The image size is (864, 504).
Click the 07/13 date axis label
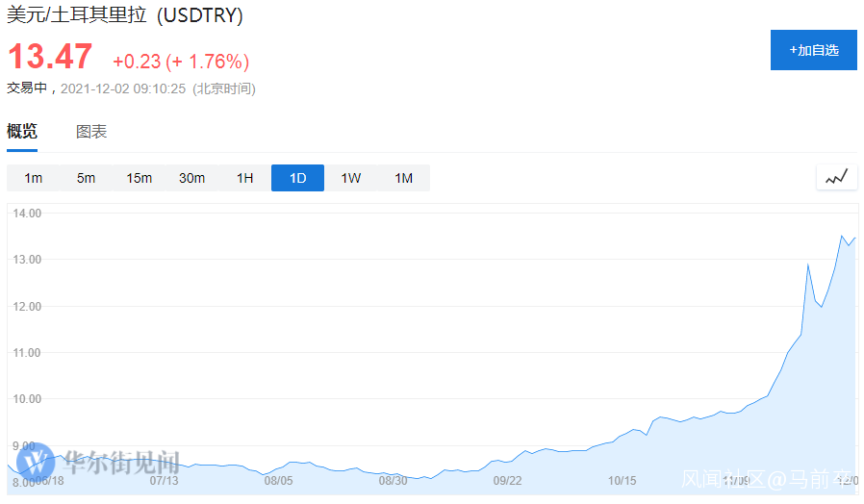coord(165,480)
